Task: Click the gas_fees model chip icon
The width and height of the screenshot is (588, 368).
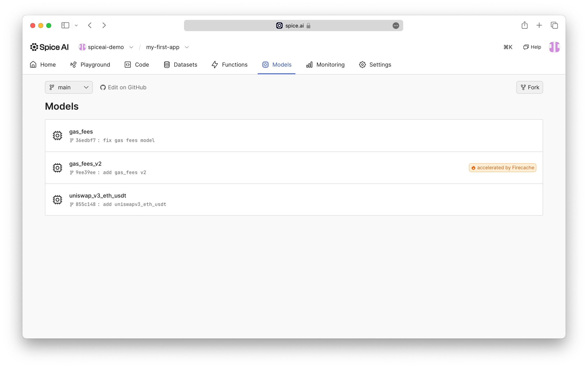Action: tap(57, 135)
